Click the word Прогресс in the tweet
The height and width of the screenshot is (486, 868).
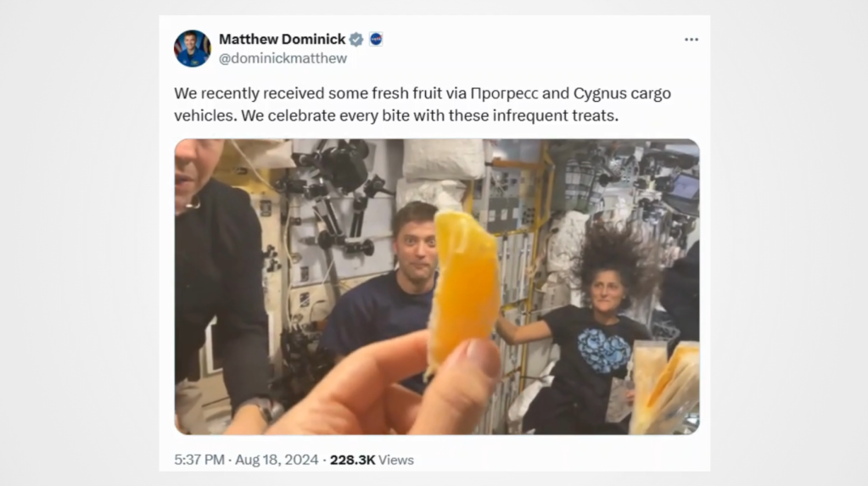pos(504,93)
